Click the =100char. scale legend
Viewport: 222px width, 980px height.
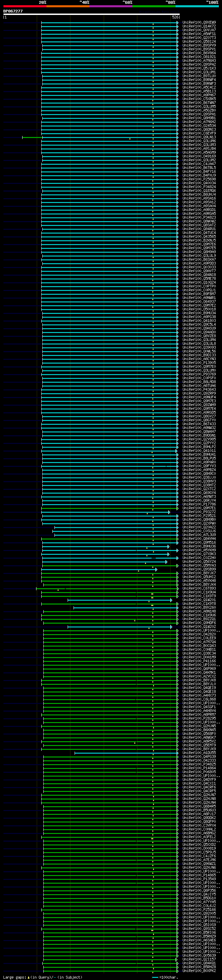coord(169,977)
